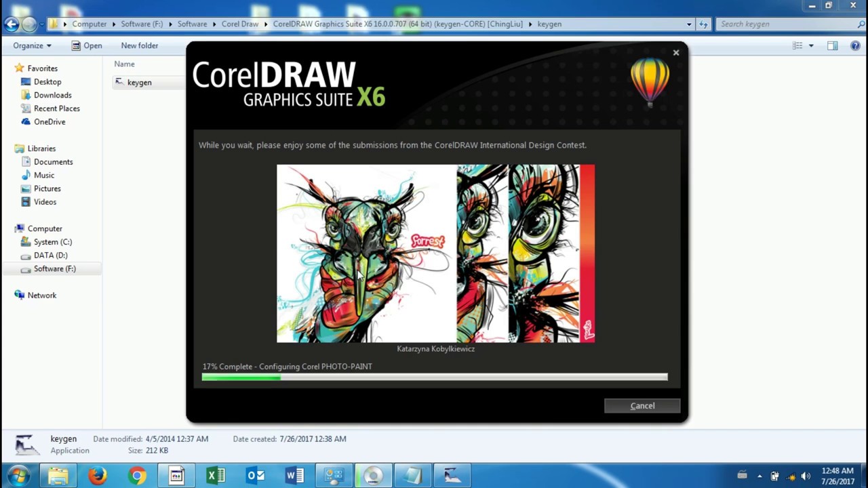The image size is (868, 488).
Task: Open DATA (D:) drive
Action: point(50,256)
